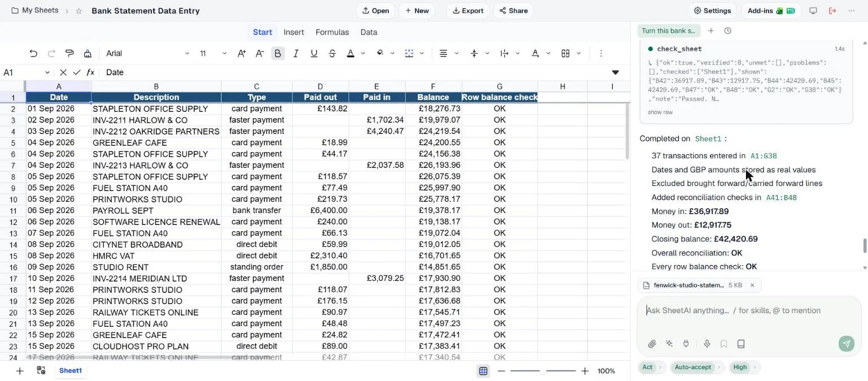Click the New button
868x381 pixels.
417,11
